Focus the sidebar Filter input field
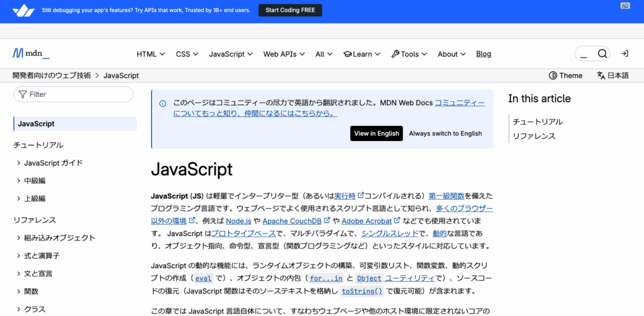644x316 pixels. tap(79, 94)
